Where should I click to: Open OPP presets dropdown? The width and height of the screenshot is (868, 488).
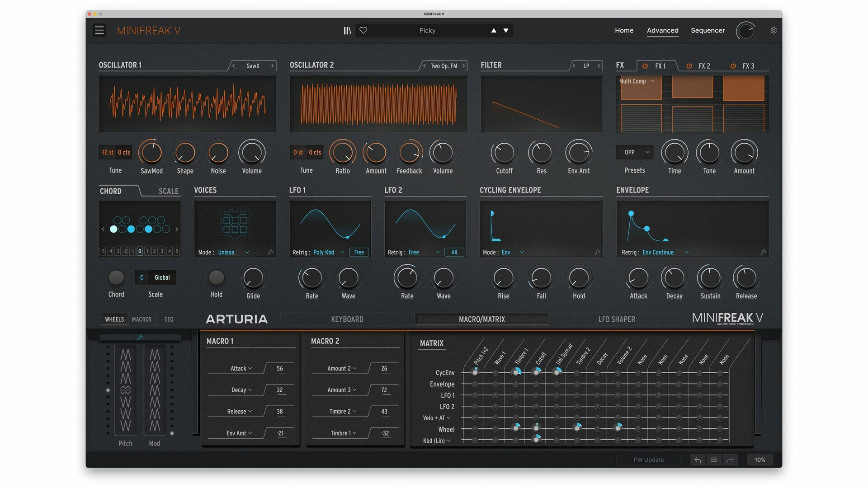[635, 152]
